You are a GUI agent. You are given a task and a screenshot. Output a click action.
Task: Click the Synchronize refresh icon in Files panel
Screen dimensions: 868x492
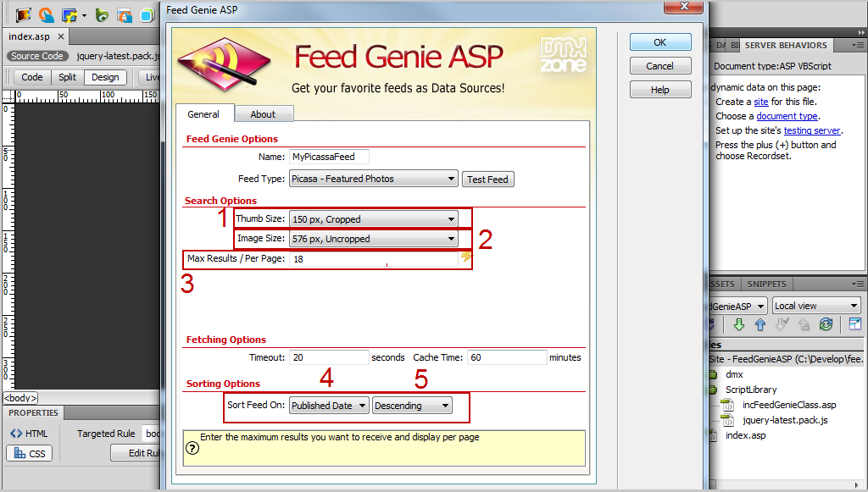[x=826, y=324]
